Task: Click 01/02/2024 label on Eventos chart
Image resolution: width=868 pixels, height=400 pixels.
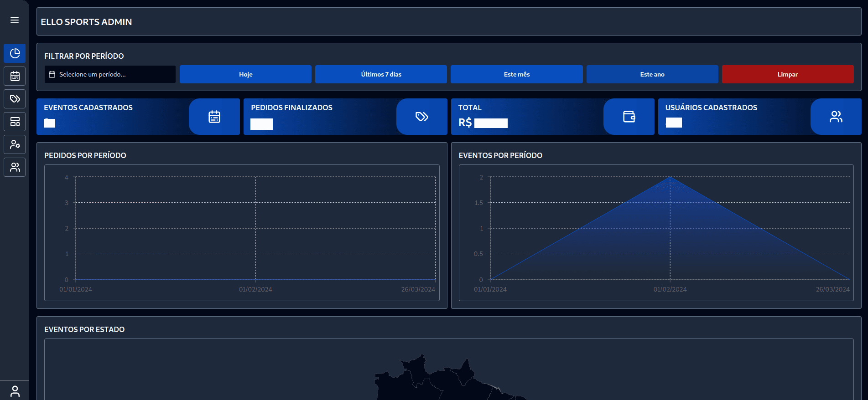Action: tap(670, 289)
